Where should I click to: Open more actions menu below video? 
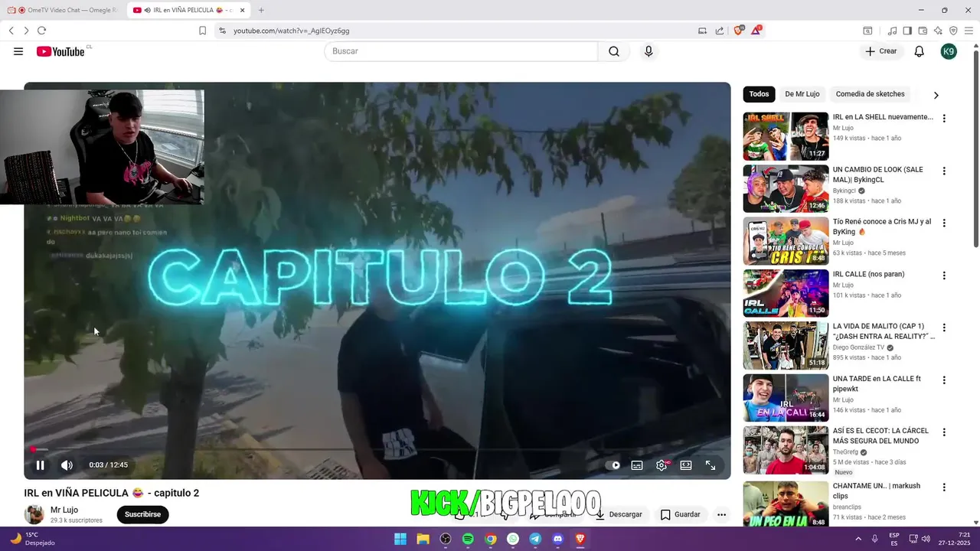coord(721,514)
